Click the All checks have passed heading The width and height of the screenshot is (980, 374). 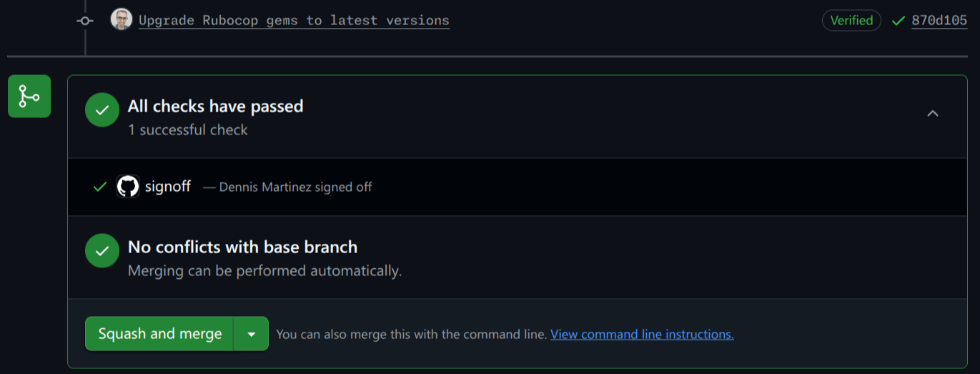[x=215, y=107]
